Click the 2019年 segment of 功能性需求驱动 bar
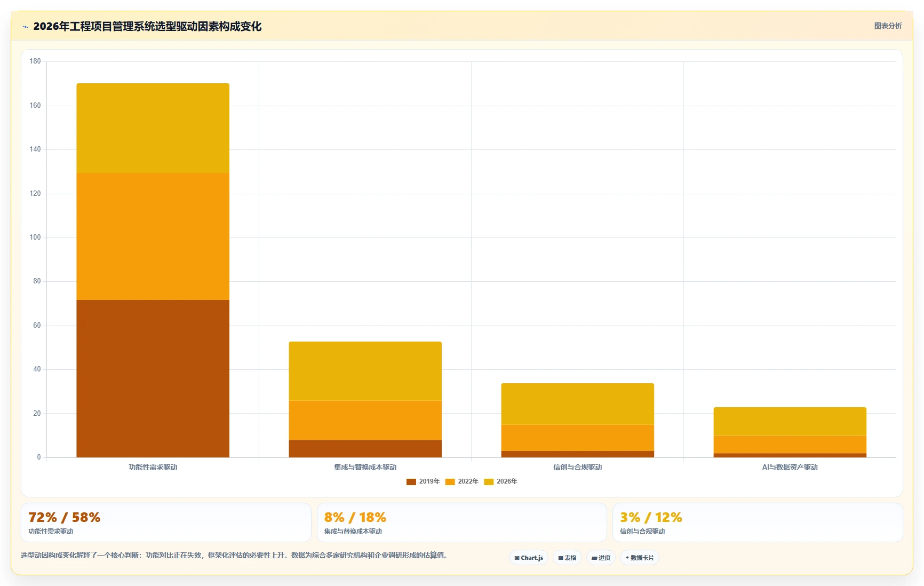Screen dimensions: 924x586 pyautogui.click(x=153, y=378)
